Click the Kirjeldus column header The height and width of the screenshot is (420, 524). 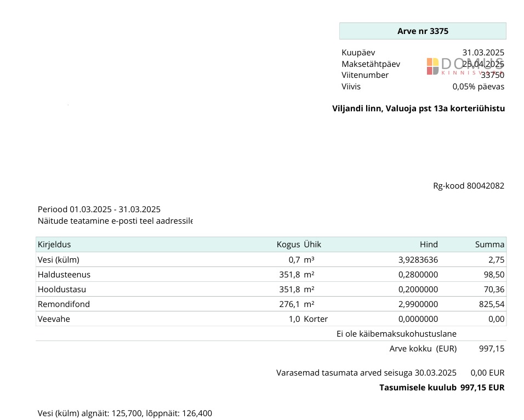(x=54, y=245)
